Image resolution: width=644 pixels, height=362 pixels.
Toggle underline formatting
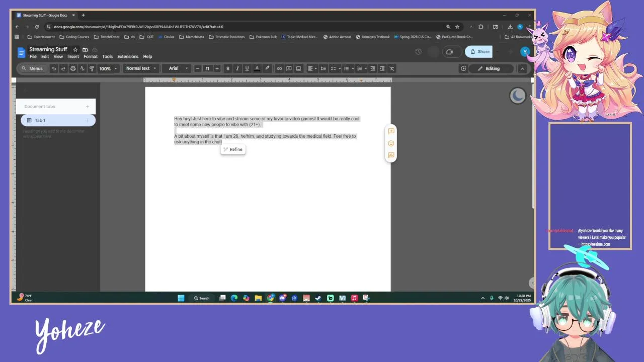[x=247, y=68]
